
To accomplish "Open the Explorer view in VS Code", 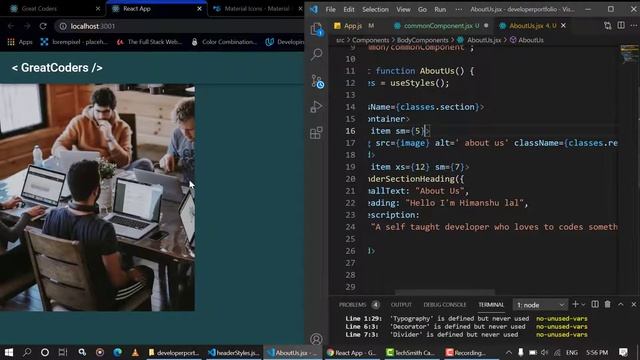I will point(317,29).
